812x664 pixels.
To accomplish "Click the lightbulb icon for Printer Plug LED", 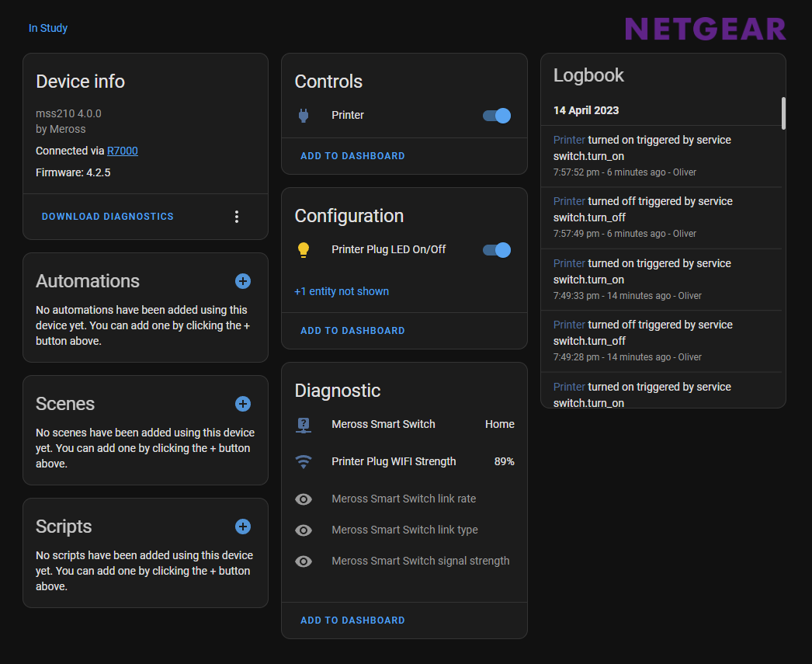I will (304, 250).
